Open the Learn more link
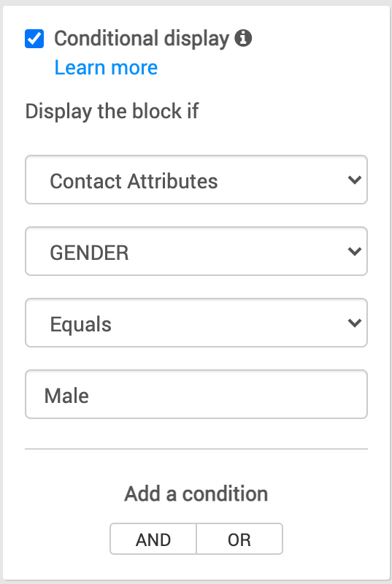Screen dimensions: 392x584 click(x=106, y=67)
